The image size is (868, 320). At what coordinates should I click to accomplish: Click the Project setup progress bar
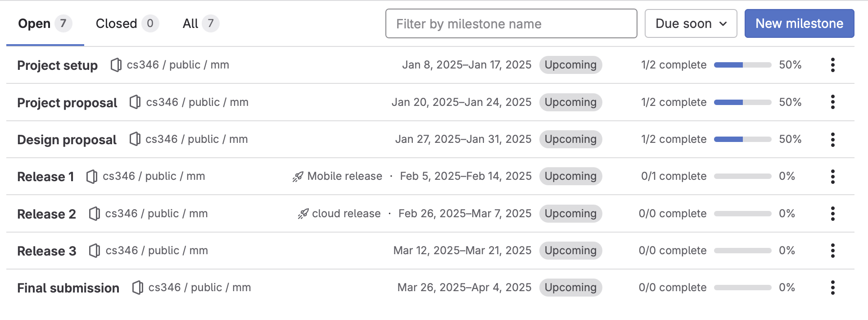point(742,65)
